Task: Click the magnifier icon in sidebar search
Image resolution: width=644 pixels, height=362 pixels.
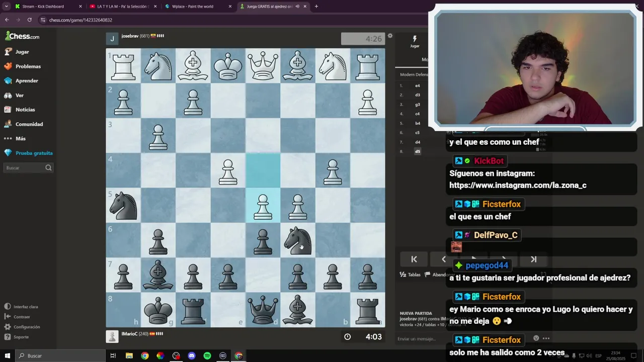Action: pyautogui.click(x=48, y=168)
